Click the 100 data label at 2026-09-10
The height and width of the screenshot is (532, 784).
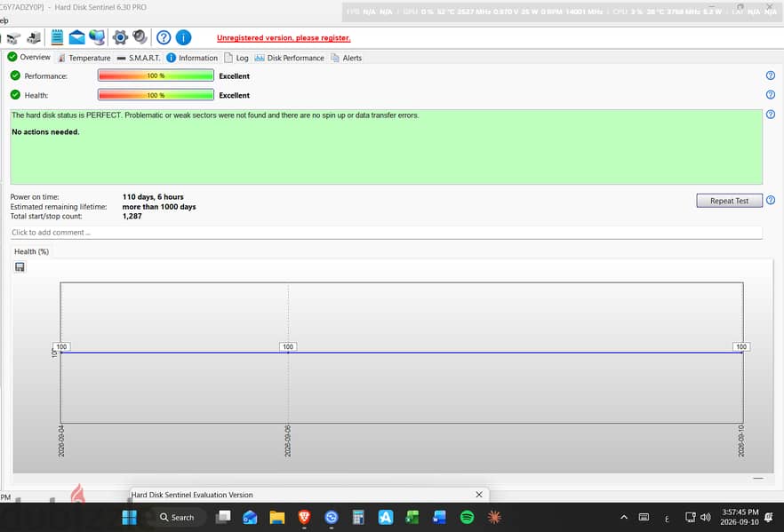(741, 346)
